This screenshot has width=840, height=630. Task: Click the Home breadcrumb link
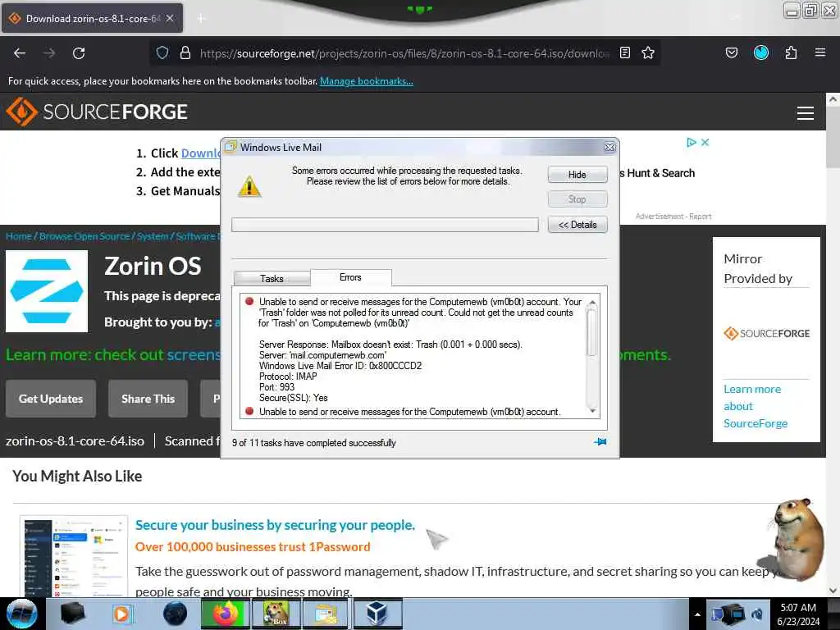pyautogui.click(x=19, y=236)
